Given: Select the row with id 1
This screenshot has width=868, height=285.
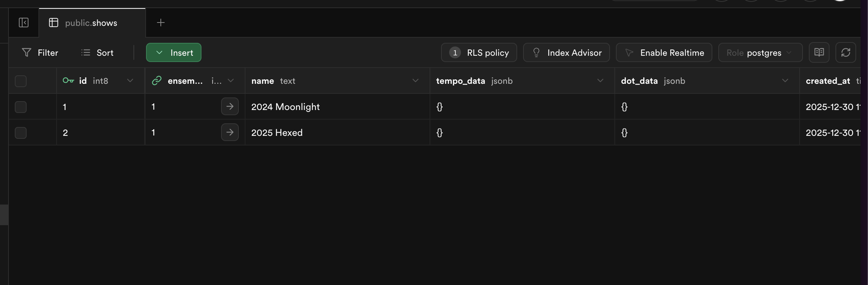Looking at the screenshot, I should [21, 107].
